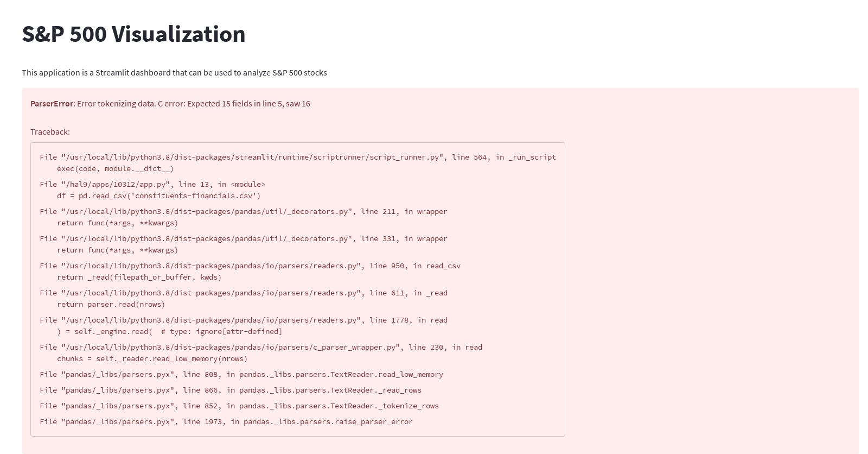Click the return parser.read(nrows) line

click(111, 305)
